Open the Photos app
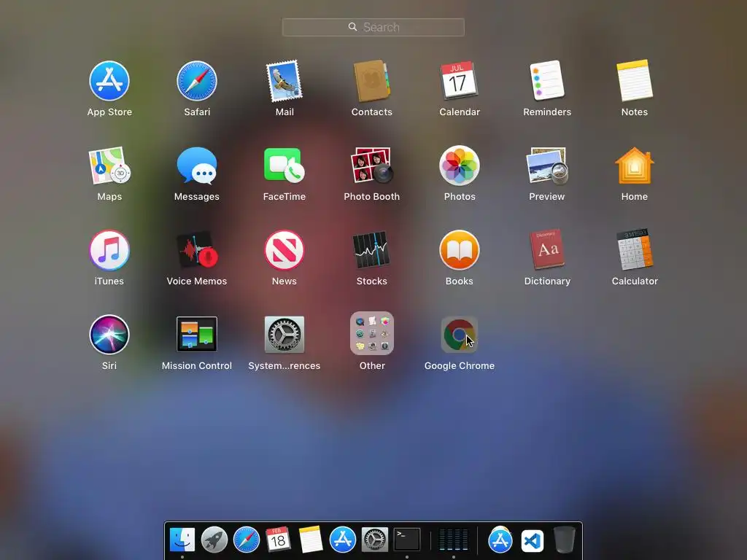The width and height of the screenshot is (747, 560). point(460,166)
